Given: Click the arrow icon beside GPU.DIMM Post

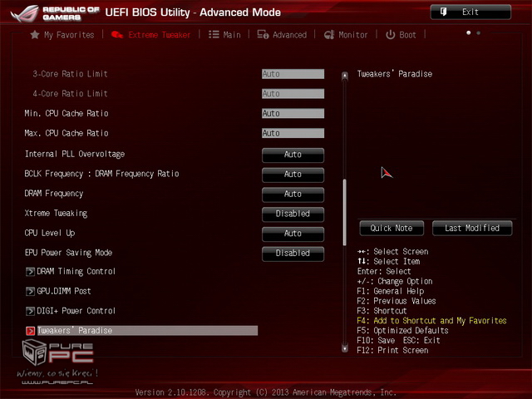Looking at the screenshot, I should pos(30,291).
